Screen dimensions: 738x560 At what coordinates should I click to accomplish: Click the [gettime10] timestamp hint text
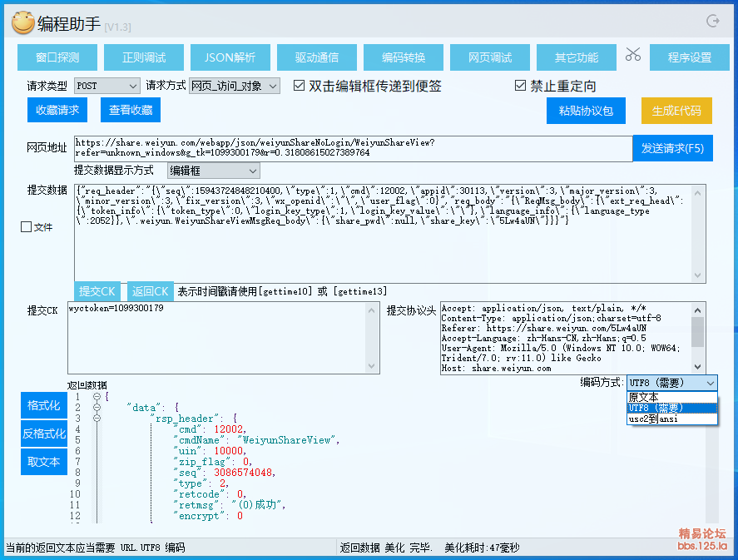point(285,292)
